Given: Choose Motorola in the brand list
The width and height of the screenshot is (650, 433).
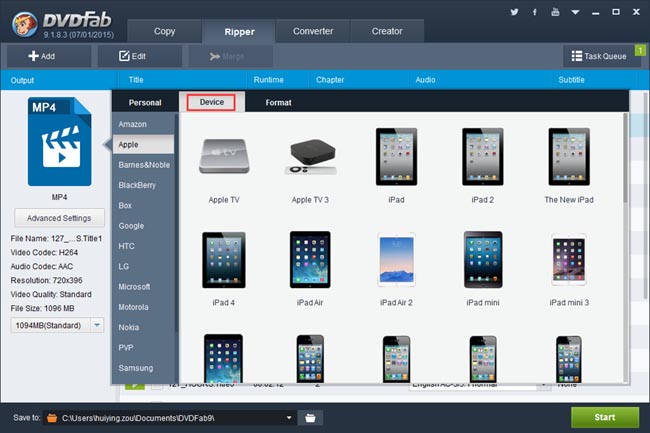Looking at the screenshot, I should [x=143, y=307].
